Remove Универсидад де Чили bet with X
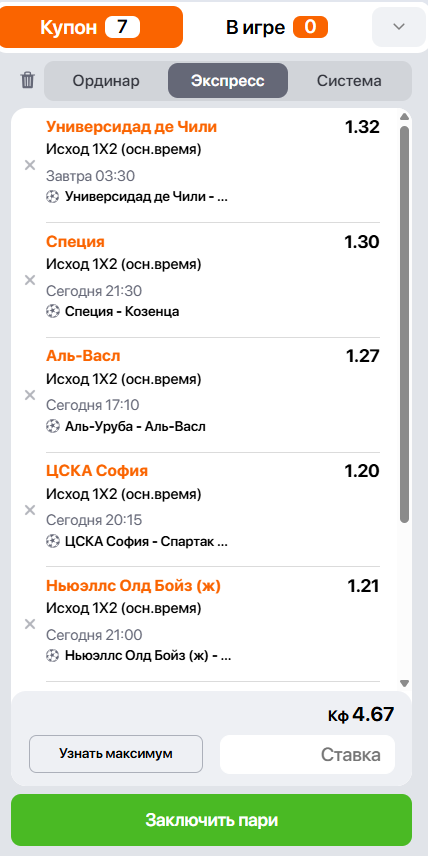The height and width of the screenshot is (856, 428). point(30,165)
